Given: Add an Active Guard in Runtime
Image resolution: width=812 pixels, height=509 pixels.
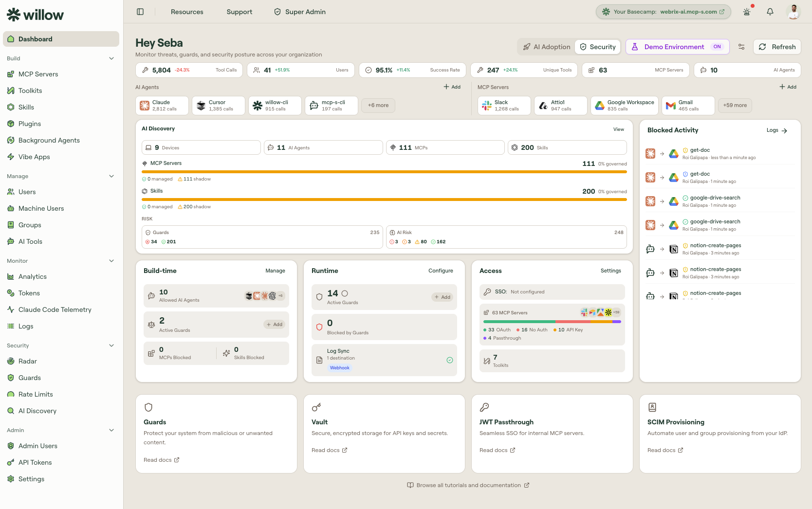Looking at the screenshot, I should [443, 297].
